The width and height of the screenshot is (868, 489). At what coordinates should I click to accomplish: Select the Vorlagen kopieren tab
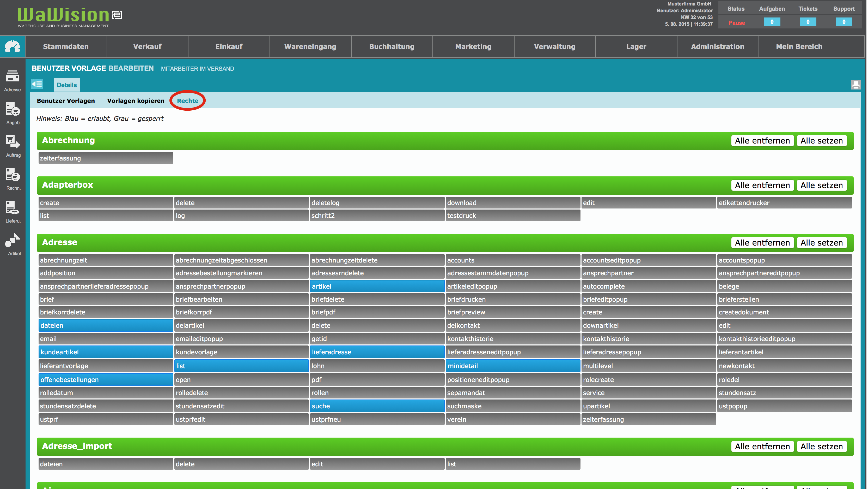tap(136, 100)
